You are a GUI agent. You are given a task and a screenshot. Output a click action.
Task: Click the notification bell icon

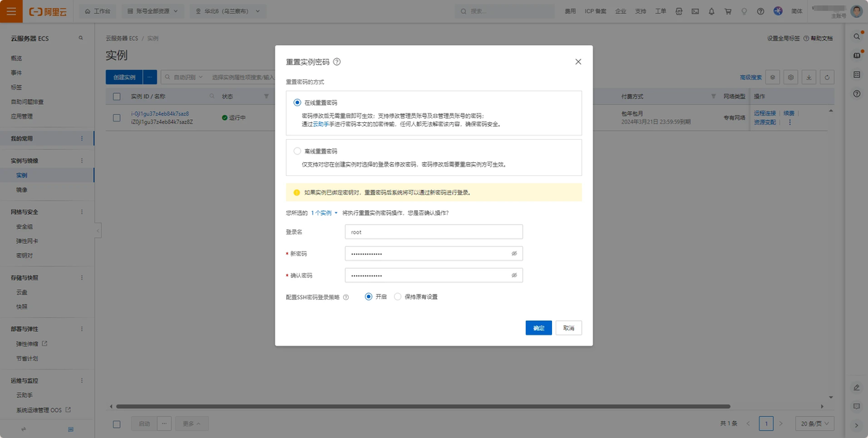(x=711, y=11)
